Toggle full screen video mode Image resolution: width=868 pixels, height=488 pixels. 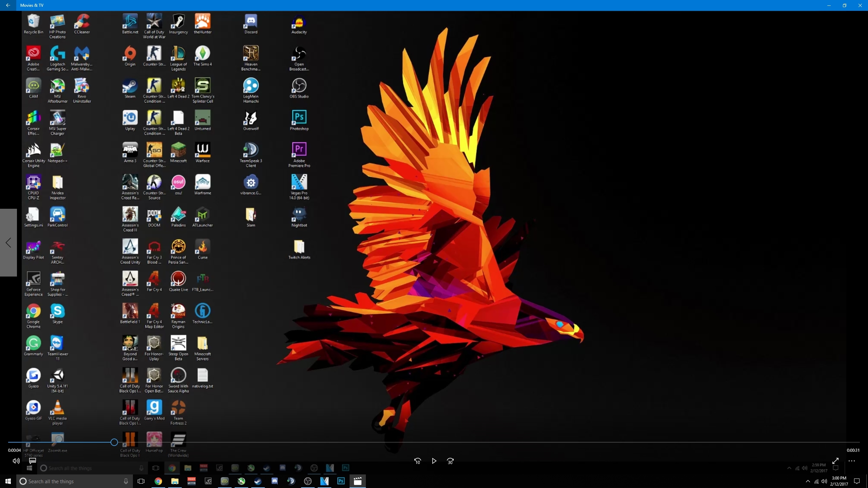click(835, 461)
